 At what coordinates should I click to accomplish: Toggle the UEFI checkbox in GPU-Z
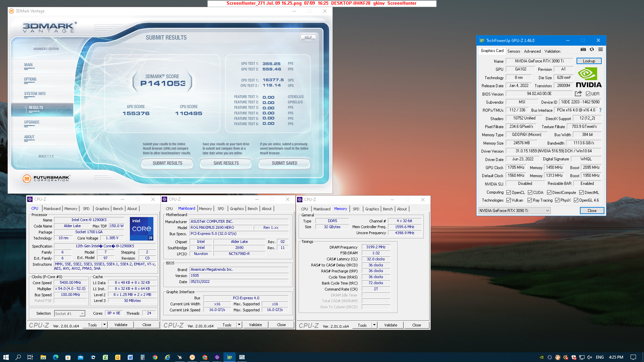[588, 94]
